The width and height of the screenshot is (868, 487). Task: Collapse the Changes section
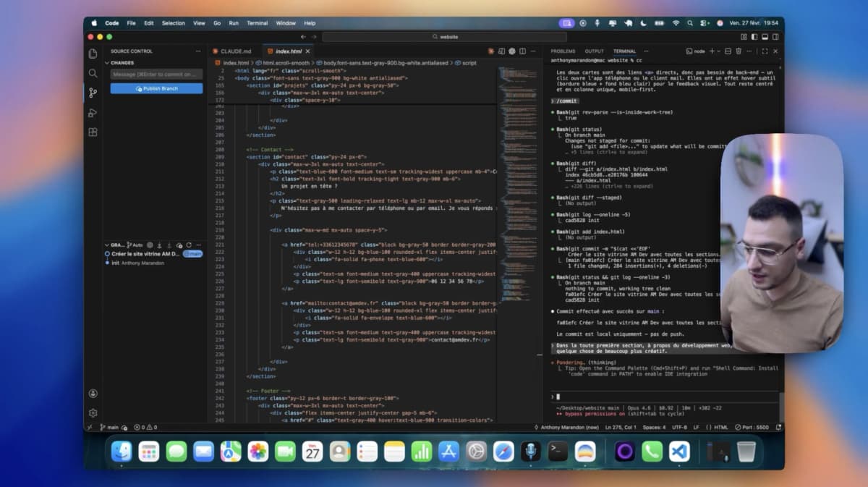click(106, 63)
